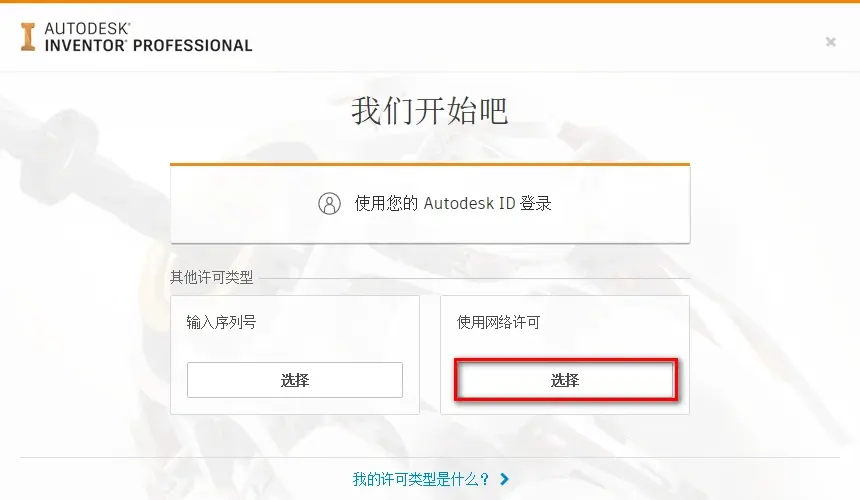Click the INVENTOR PROFESSIONAL product name text
The width and height of the screenshot is (860, 500).
tap(148, 46)
